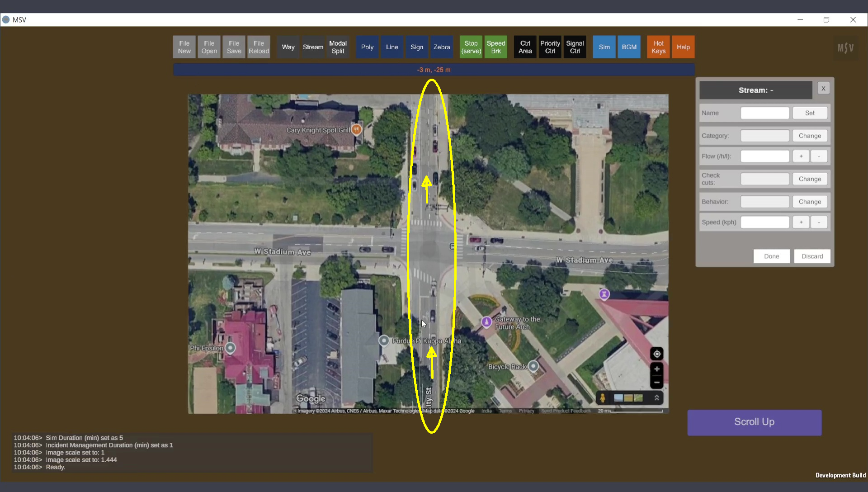Increase Flow with plus button
The image size is (868, 492).
[801, 156]
